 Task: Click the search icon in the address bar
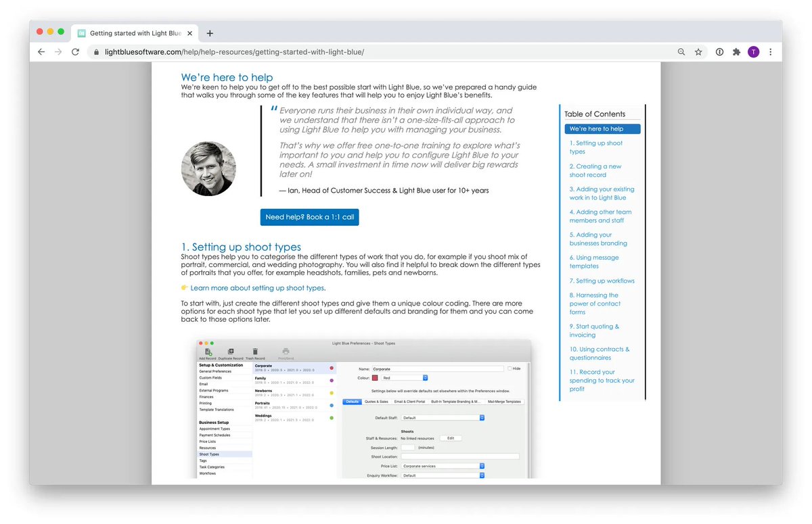(681, 51)
